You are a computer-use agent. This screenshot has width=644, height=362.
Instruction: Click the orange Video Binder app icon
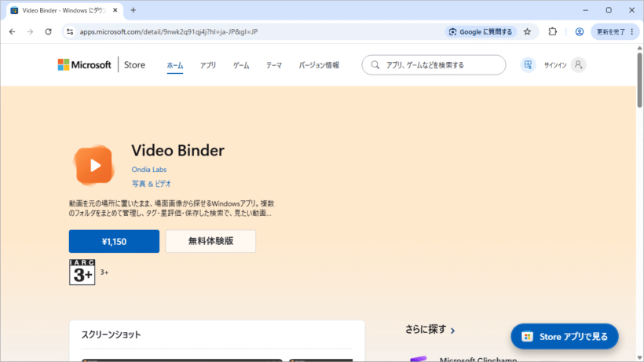pos(94,165)
